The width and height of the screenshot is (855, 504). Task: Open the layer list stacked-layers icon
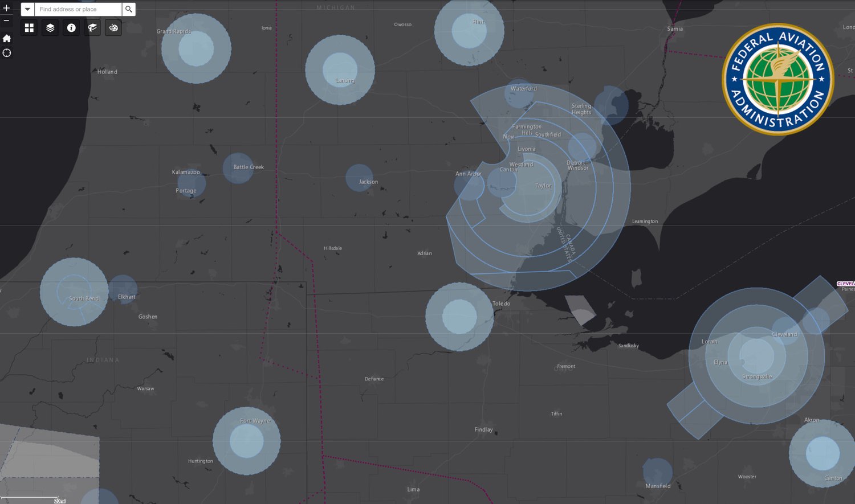[x=50, y=27]
